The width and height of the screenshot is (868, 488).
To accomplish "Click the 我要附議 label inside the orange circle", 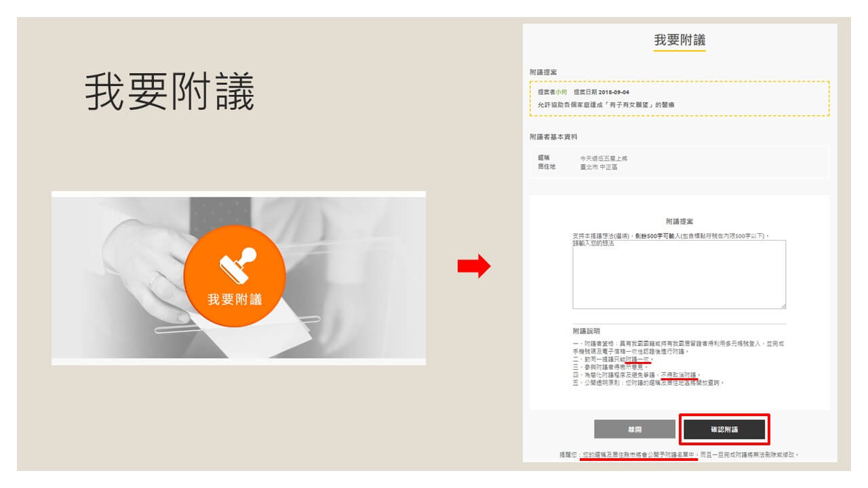I will (234, 300).
